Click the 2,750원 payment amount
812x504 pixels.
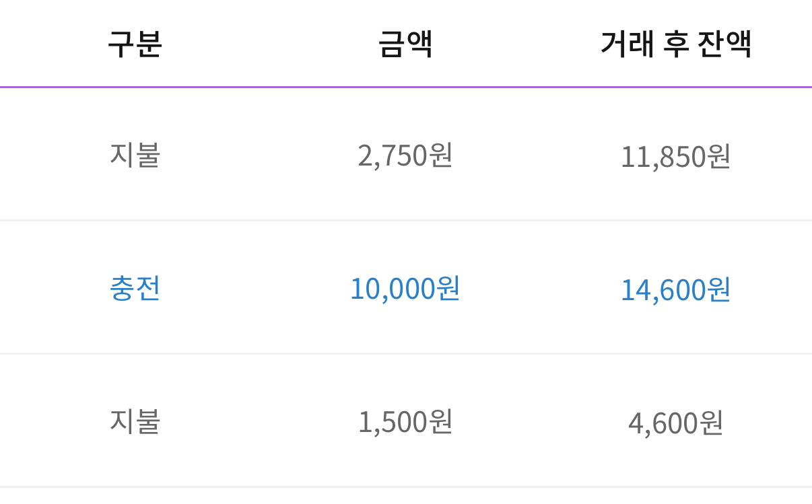click(x=405, y=156)
